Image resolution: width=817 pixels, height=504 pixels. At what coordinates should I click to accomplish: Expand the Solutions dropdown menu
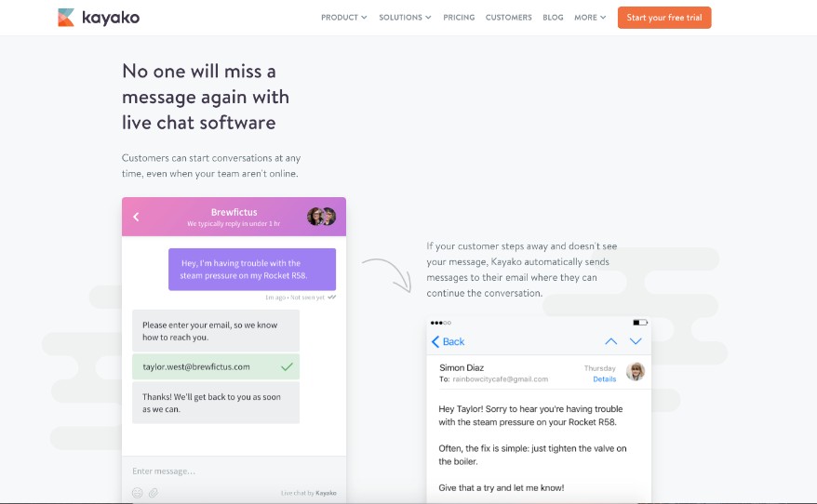click(405, 18)
